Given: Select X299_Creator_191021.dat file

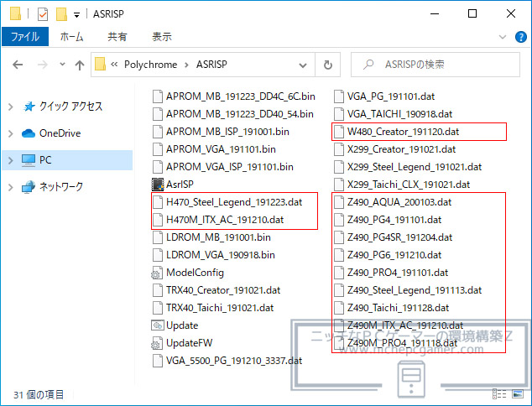Looking at the screenshot, I should click(x=394, y=149).
